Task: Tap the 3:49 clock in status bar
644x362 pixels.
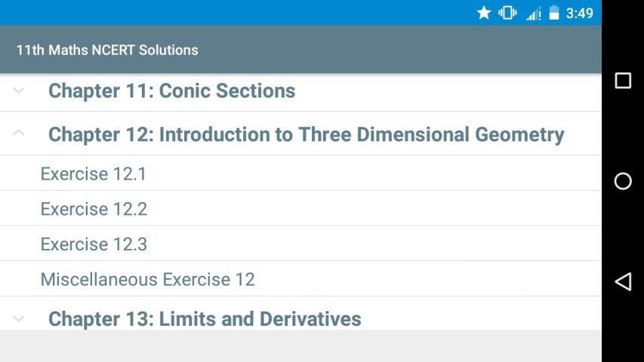Action: coord(580,13)
